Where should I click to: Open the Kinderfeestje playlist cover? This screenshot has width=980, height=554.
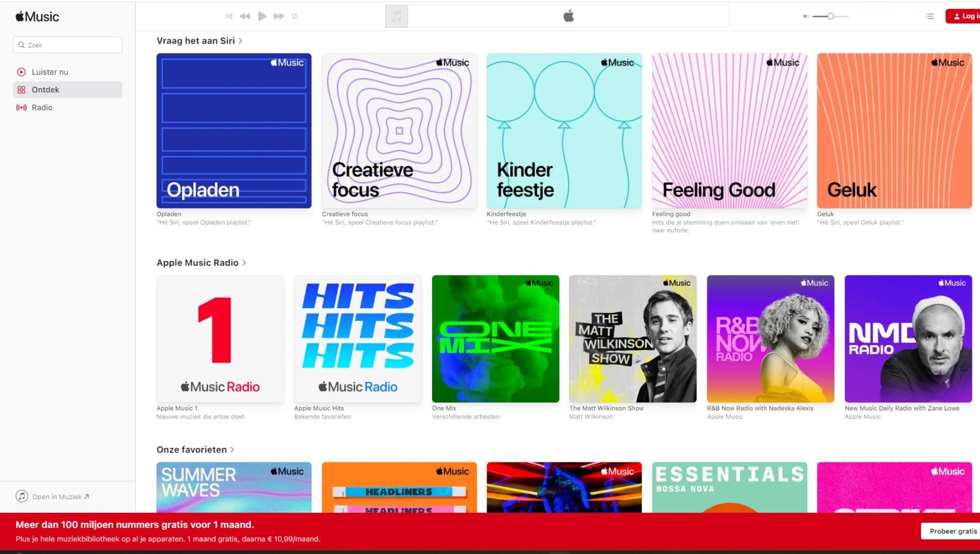click(x=564, y=130)
